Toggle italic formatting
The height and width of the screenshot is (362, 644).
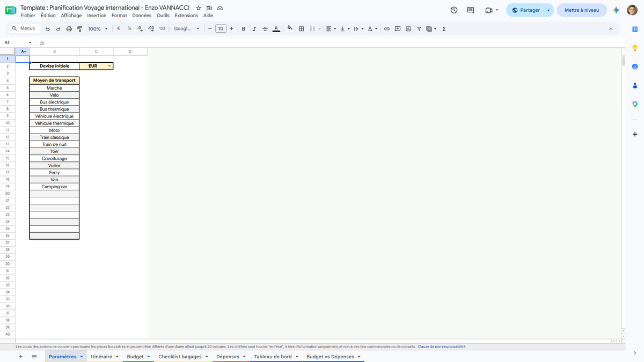(x=254, y=29)
